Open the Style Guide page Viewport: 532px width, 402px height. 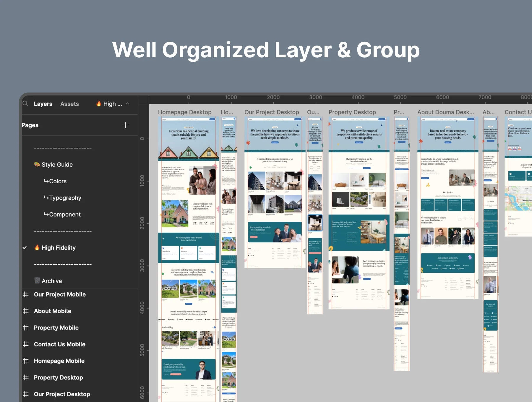(57, 165)
